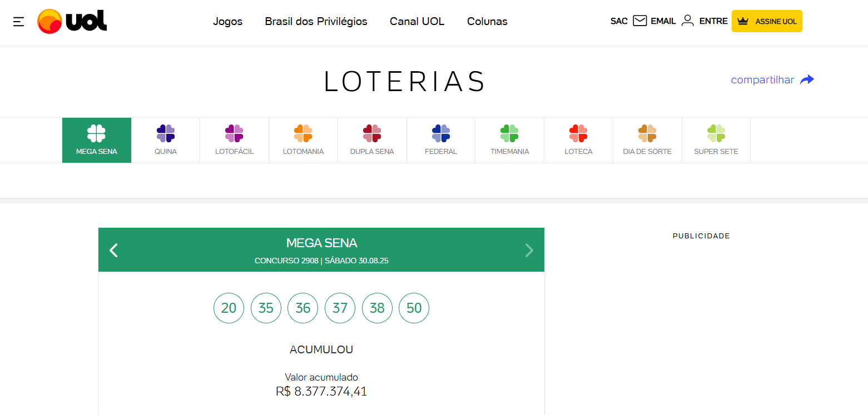The width and height of the screenshot is (868, 415).
Task: Click drawn number ball 36
Action: tap(303, 308)
